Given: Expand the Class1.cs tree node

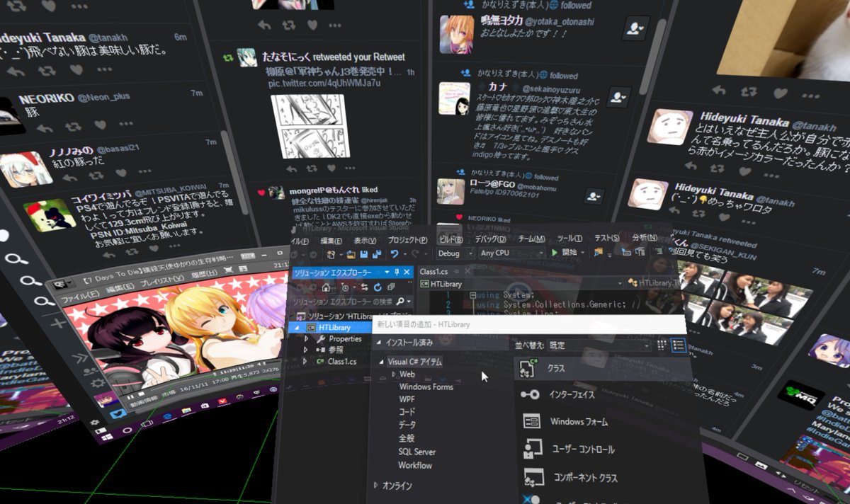Looking at the screenshot, I should point(306,361).
